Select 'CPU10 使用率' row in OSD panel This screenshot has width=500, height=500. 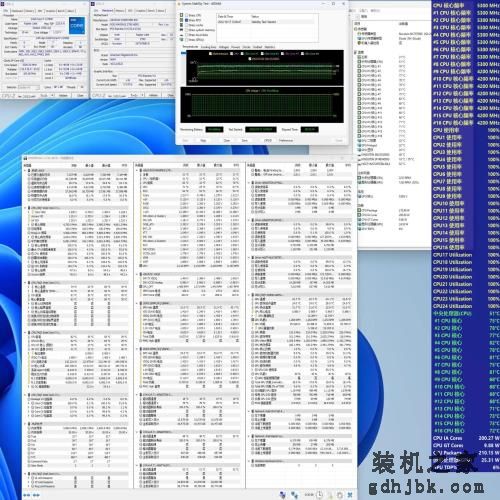(x=466, y=203)
